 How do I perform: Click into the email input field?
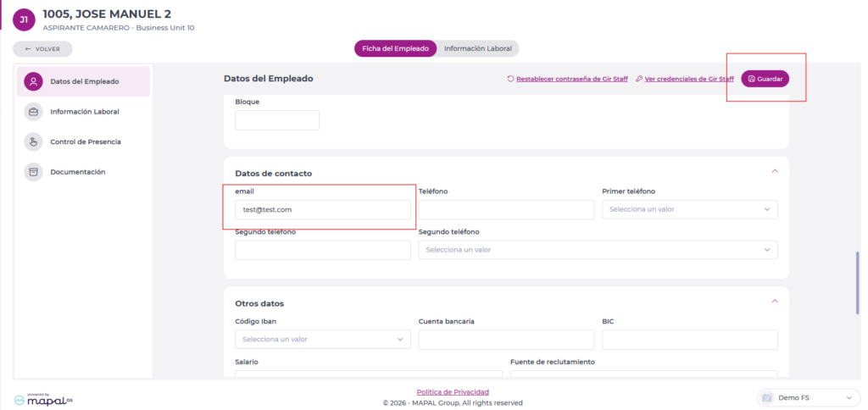322,209
